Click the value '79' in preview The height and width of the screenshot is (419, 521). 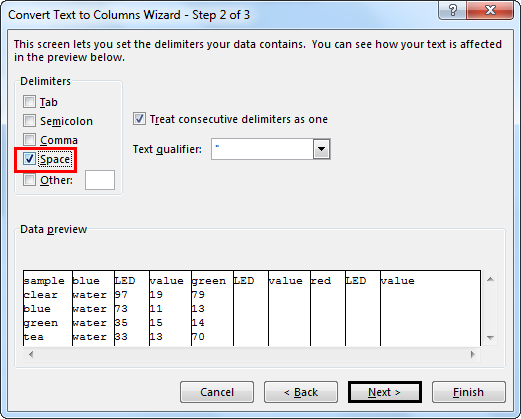tap(198, 295)
